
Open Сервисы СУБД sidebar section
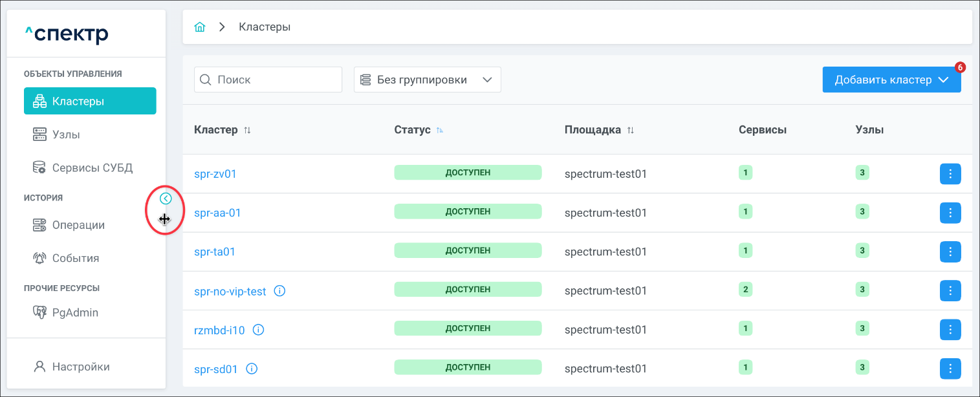click(92, 168)
